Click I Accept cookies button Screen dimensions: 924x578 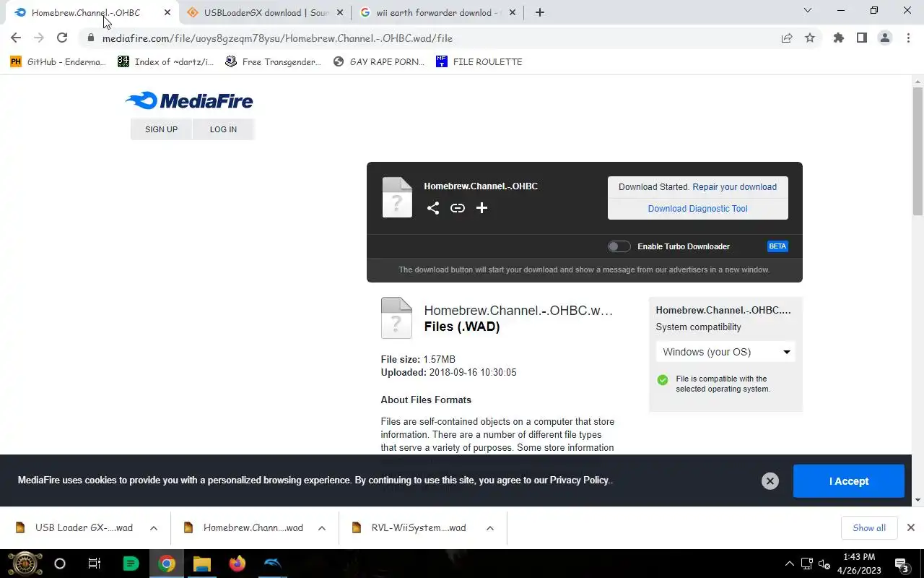(x=849, y=481)
